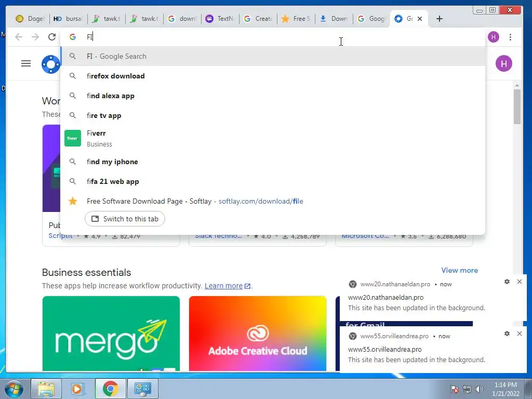Choose the 'firefox download' suggestion
The height and width of the screenshot is (399, 532).
pos(273,76)
